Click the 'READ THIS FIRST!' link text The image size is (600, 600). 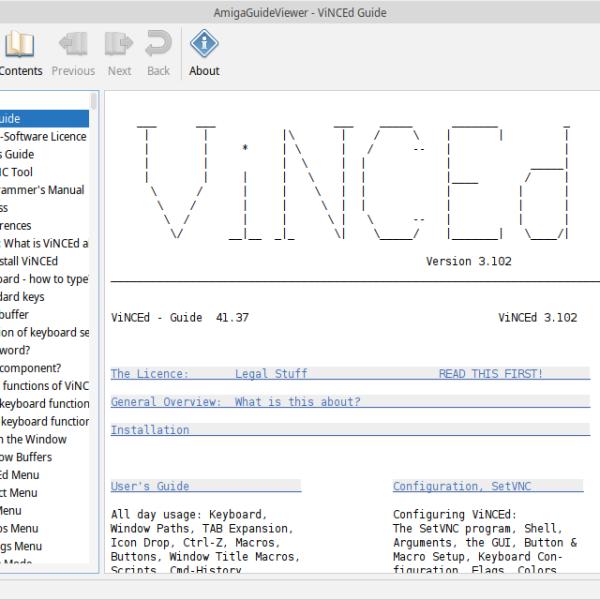(491, 374)
